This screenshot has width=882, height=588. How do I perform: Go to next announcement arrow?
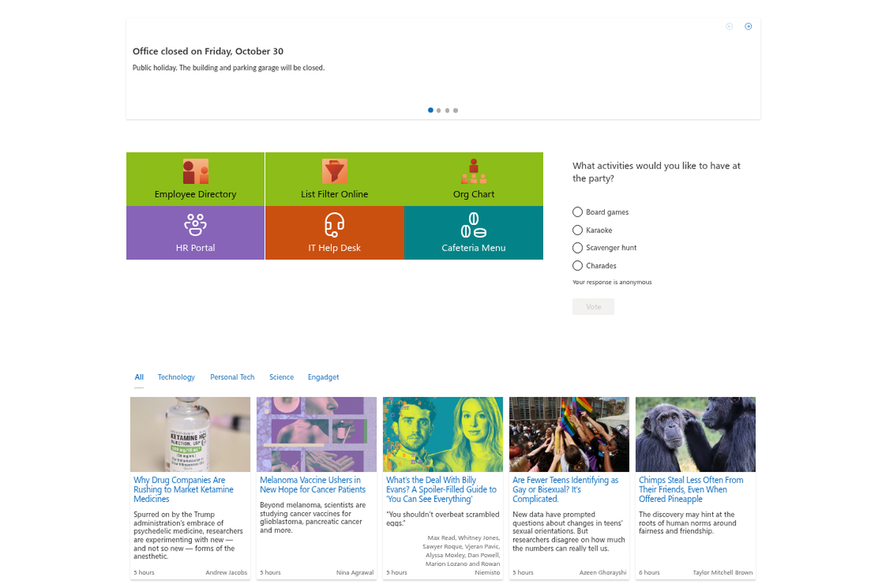tap(748, 26)
